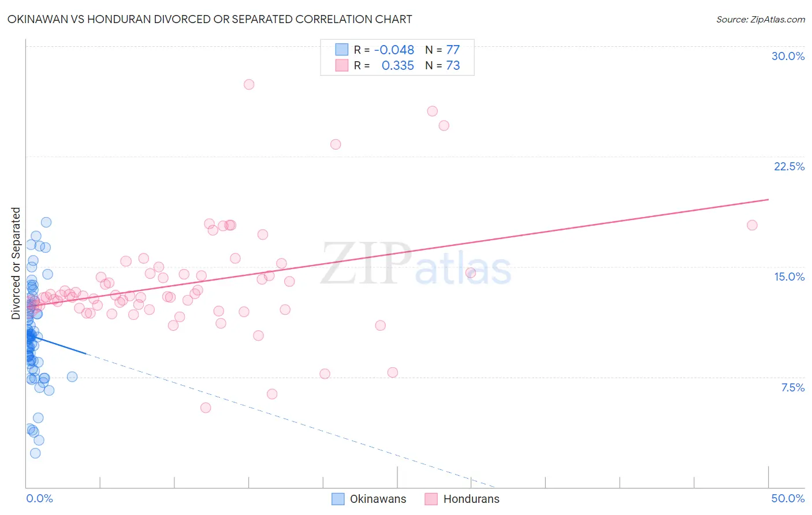Click the 0.0% x-axis label

tap(39, 498)
